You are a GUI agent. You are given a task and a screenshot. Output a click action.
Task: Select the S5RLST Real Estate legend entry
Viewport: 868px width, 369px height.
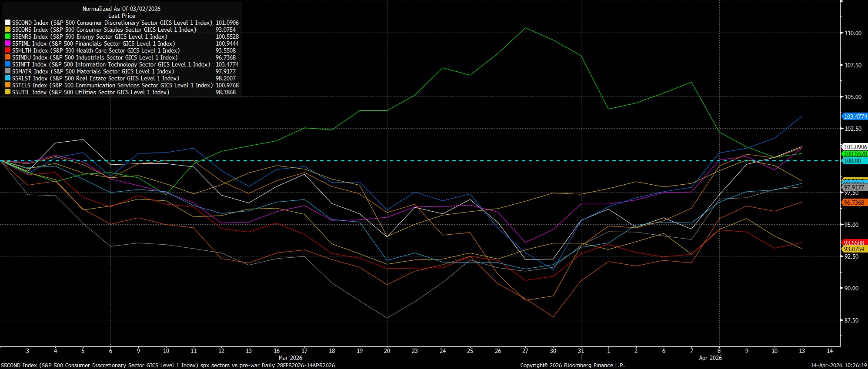[x=95, y=78]
